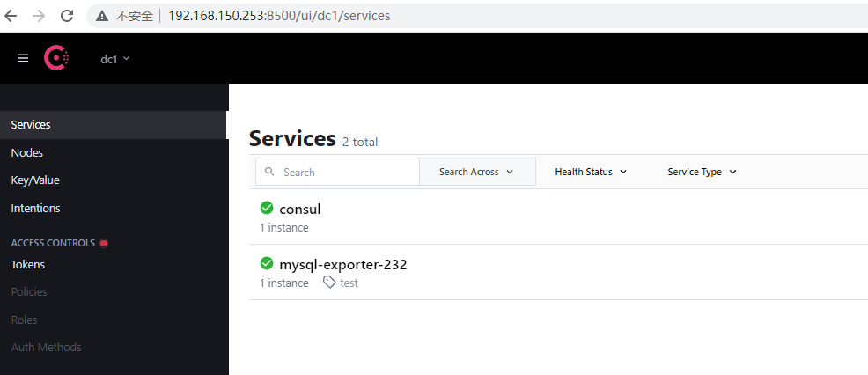
Task: Expand the Search Across dropdown
Action: pyautogui.click(x=476, y=172)
